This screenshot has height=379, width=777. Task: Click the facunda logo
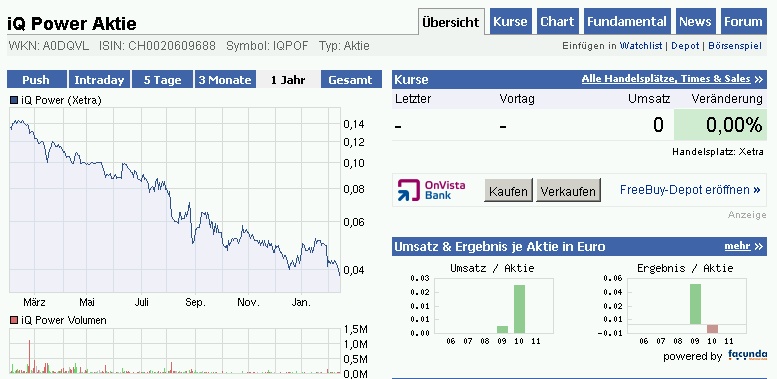pyautogui.click(x=747, y=355)
